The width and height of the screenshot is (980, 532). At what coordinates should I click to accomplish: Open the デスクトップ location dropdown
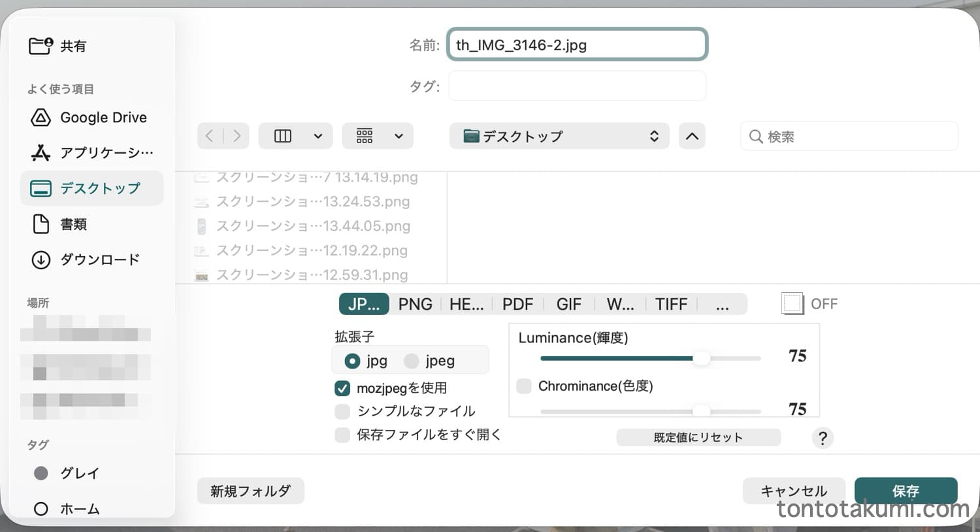point(559,136)
